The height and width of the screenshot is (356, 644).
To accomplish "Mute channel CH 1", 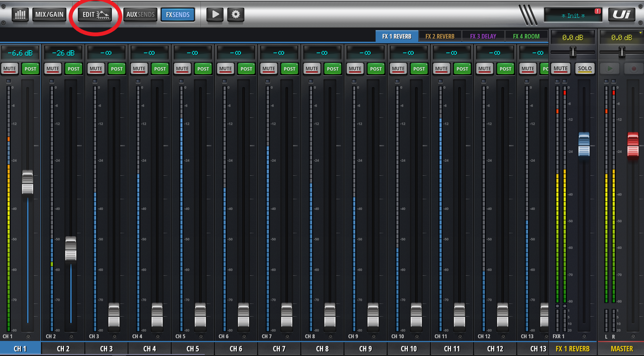I will point(10,69).
